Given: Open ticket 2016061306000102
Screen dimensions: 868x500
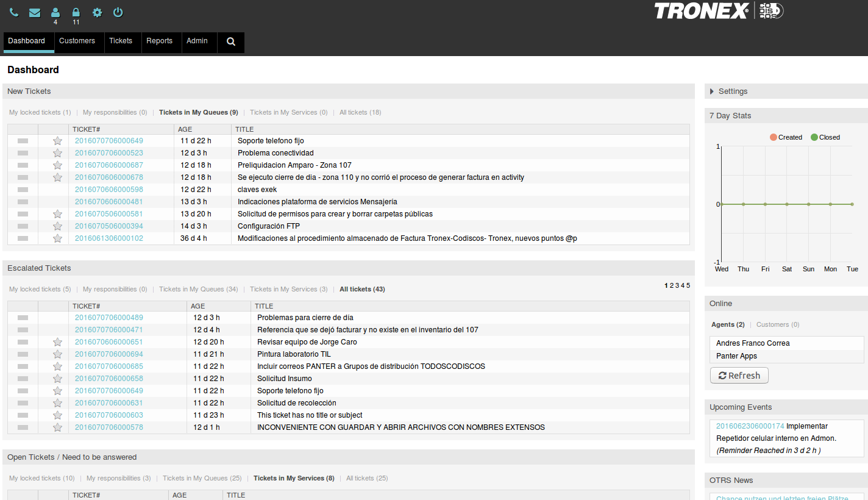Looking at the screenshot, I should [109, 238].
